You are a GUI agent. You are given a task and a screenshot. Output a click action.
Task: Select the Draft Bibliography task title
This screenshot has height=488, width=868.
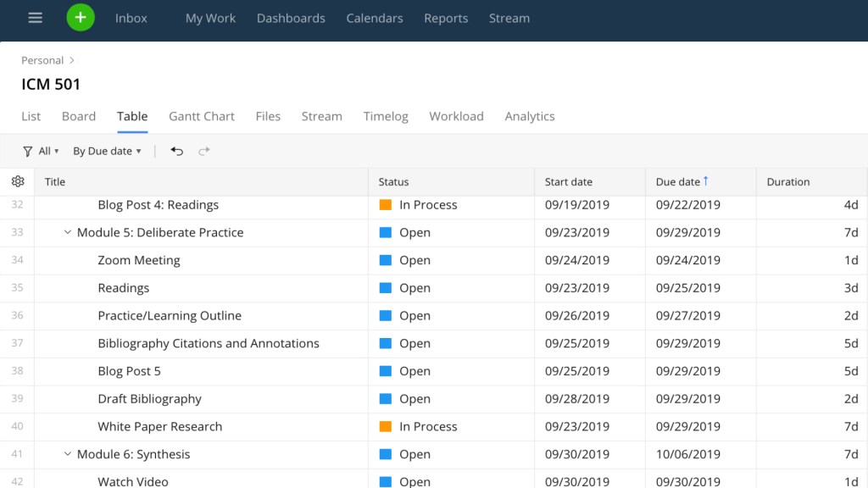pyautogui.click(x=149, y=398)
